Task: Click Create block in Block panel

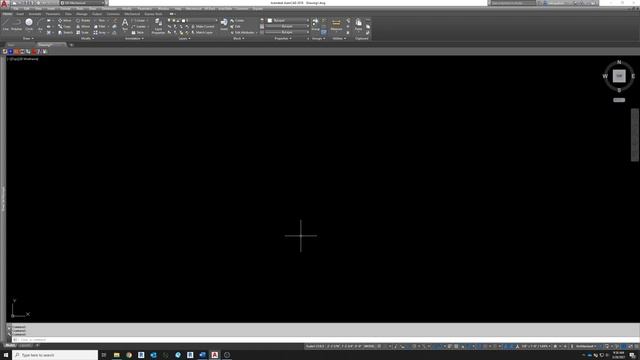Action: pyautogui.click(x=238, y=20)
